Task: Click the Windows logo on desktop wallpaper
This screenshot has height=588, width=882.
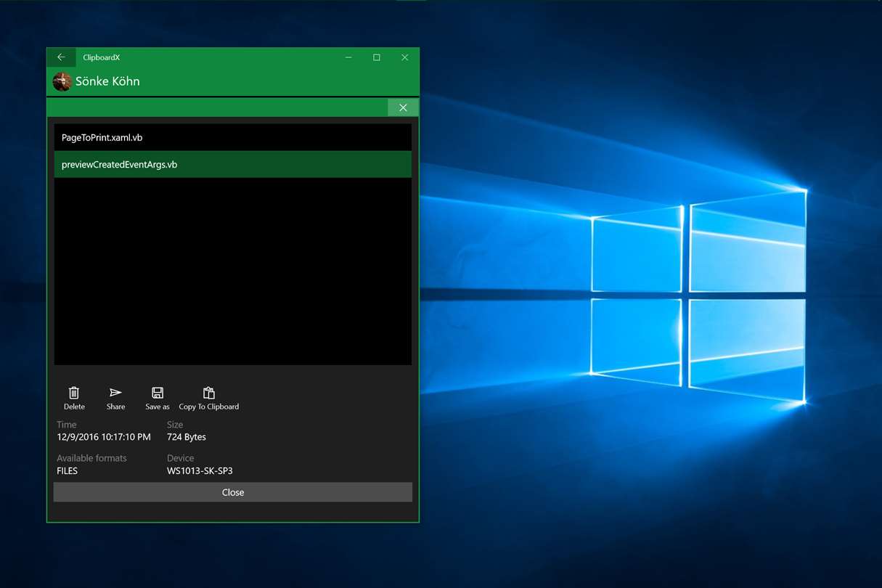Action: pos(699,294)
